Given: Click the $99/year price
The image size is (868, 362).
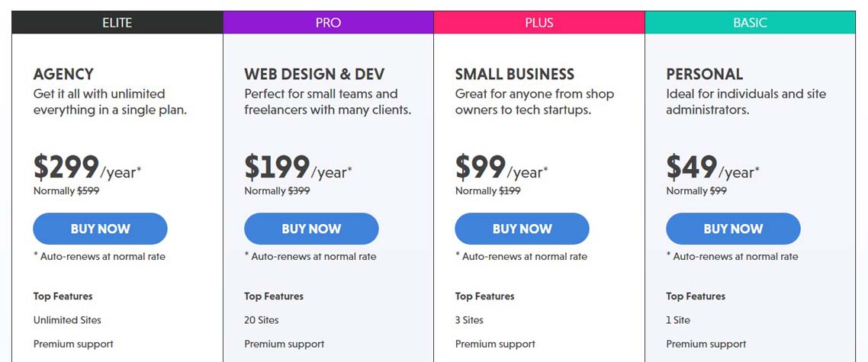Looking at the screenshot, I should (x=502, y=168).
